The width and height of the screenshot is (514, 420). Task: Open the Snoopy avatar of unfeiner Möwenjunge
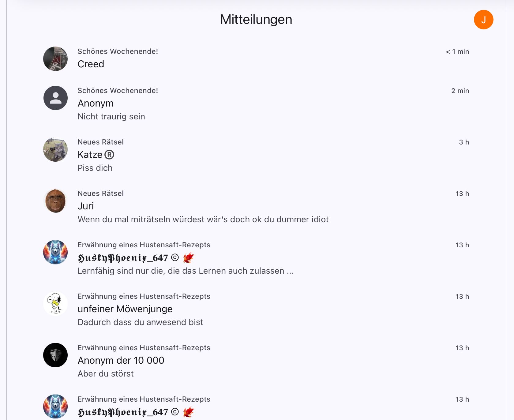[x=55, y=304]
